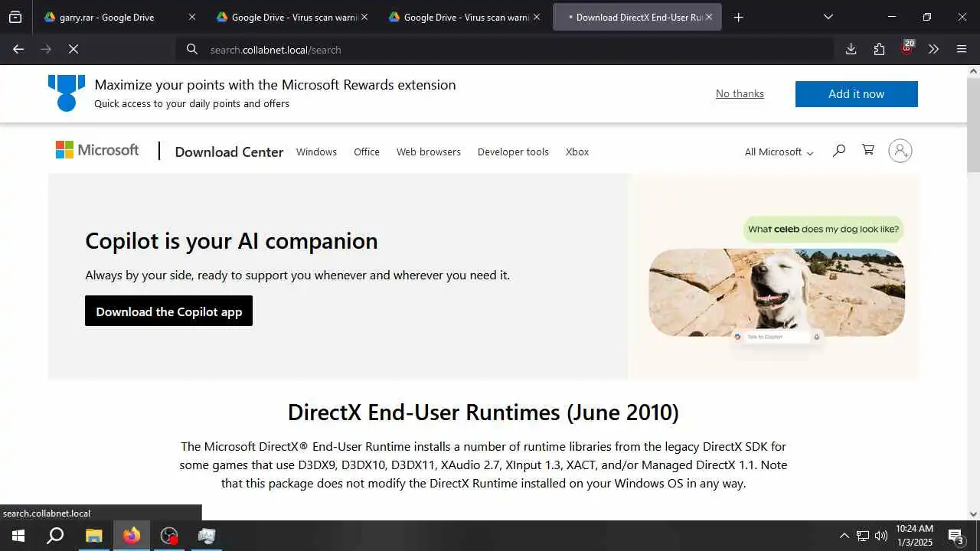Click the page vertical scrollbar thumb
Screen dimensions: 980x551
point(973,124)
